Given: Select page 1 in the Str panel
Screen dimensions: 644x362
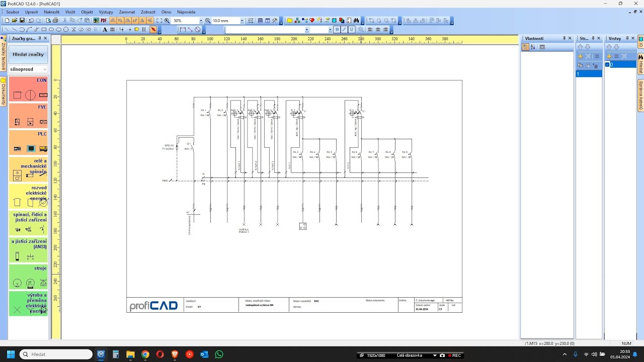Looking at the screenshot, I should click(x=589, y=74).
